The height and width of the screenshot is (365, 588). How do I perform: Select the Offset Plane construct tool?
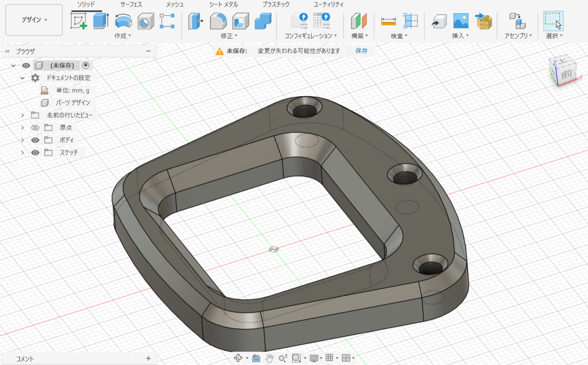click(x=359, y=22)
